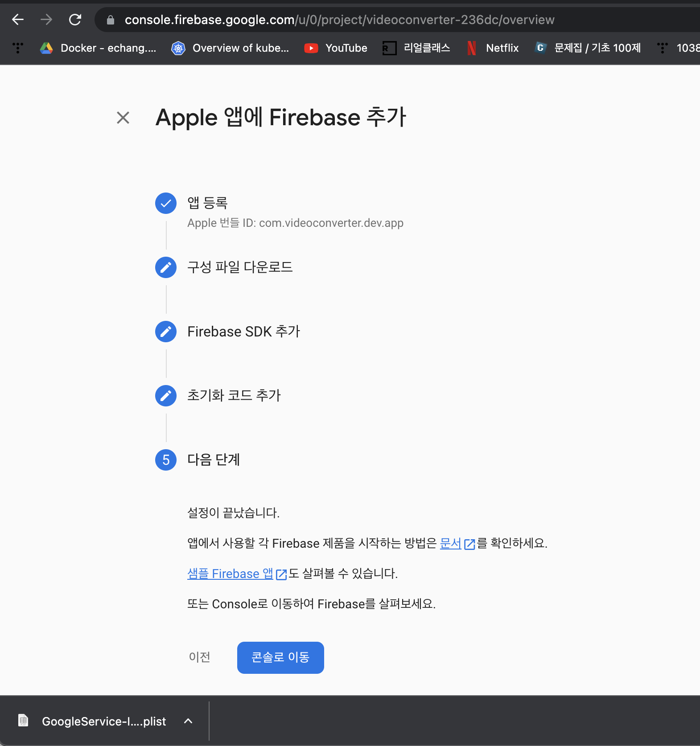The image size is (700, 746).
Task: Open Docker - echang bookmark
Action: click(x=98, y=48)
